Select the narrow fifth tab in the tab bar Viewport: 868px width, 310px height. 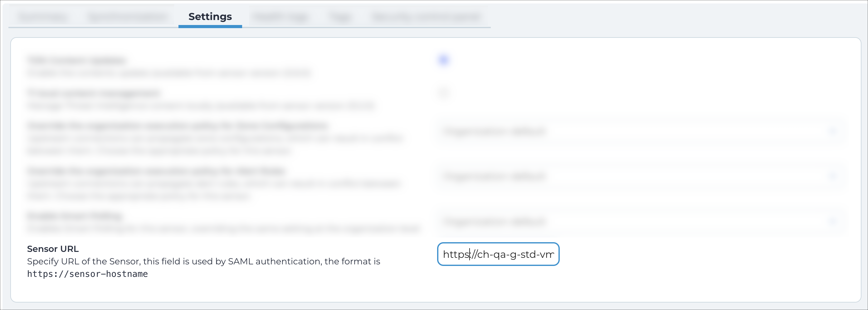point(340,16)
